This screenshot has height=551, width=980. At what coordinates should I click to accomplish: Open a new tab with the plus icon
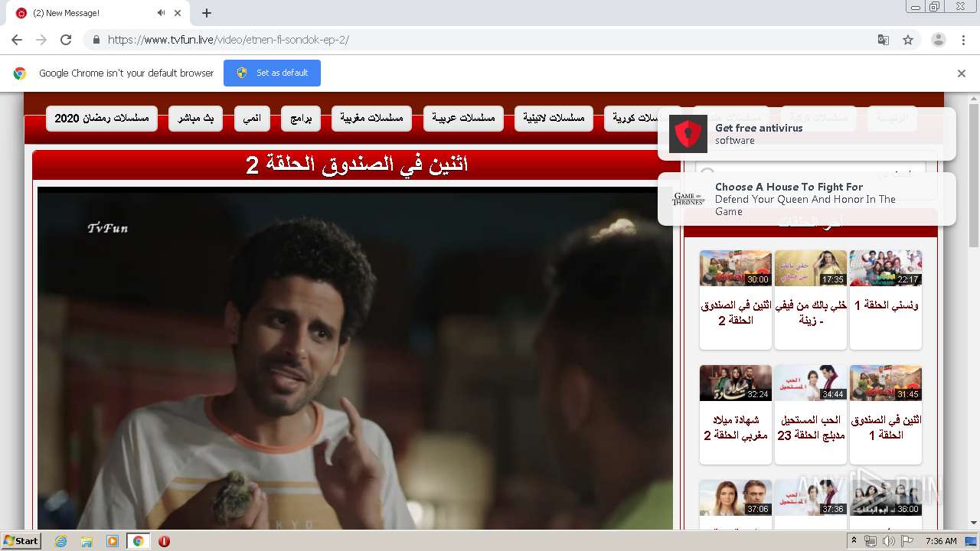click(207, 13)
